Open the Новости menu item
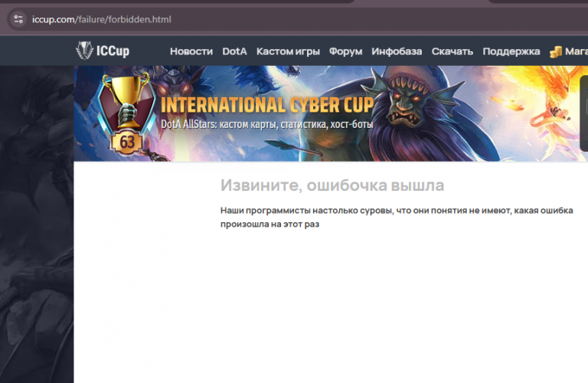This screenshot has width=588, height=383. pyautogui.click(x=191, y=51)
